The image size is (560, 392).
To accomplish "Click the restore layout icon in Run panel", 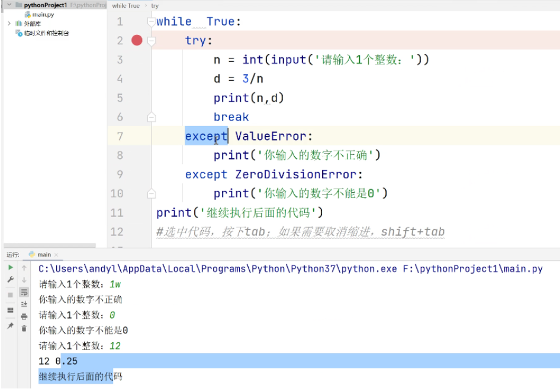I will [x=10, y=310].
